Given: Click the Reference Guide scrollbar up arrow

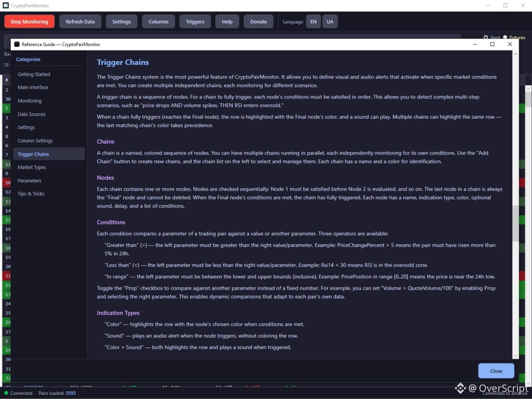Looking at the screenshot, I should coord(515,54).
